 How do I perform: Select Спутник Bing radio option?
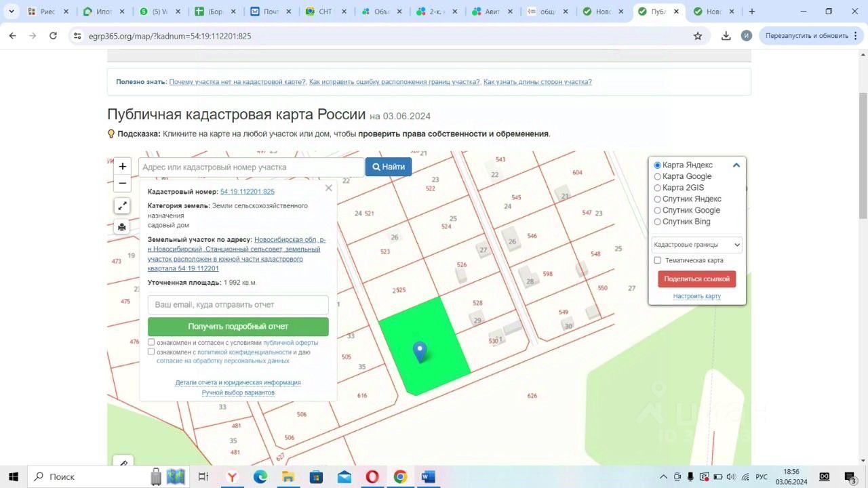657,222
